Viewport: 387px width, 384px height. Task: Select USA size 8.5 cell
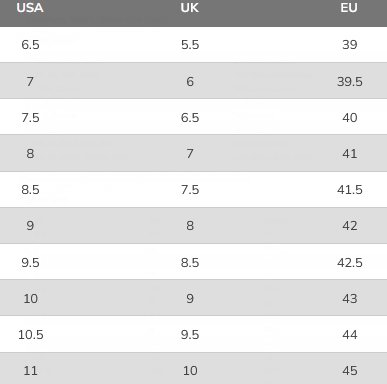[x=30, y=190]
